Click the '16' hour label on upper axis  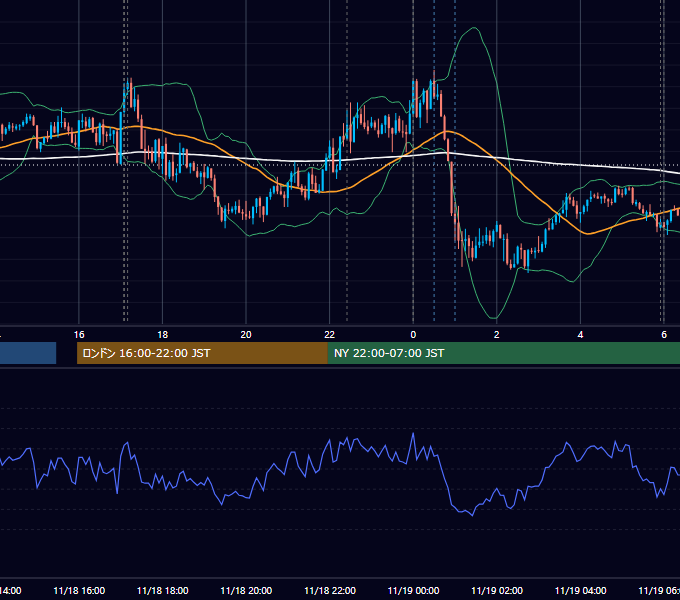click(x=79, y=335)
